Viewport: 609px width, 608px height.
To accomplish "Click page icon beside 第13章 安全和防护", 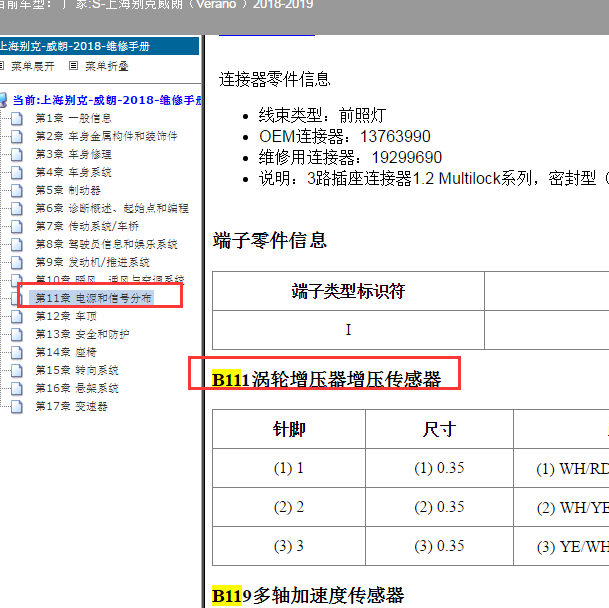I will point(17,334).
